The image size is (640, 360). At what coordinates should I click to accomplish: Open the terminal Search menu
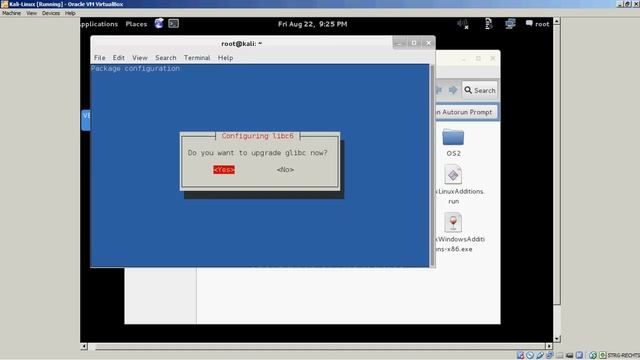coord(166,58)
